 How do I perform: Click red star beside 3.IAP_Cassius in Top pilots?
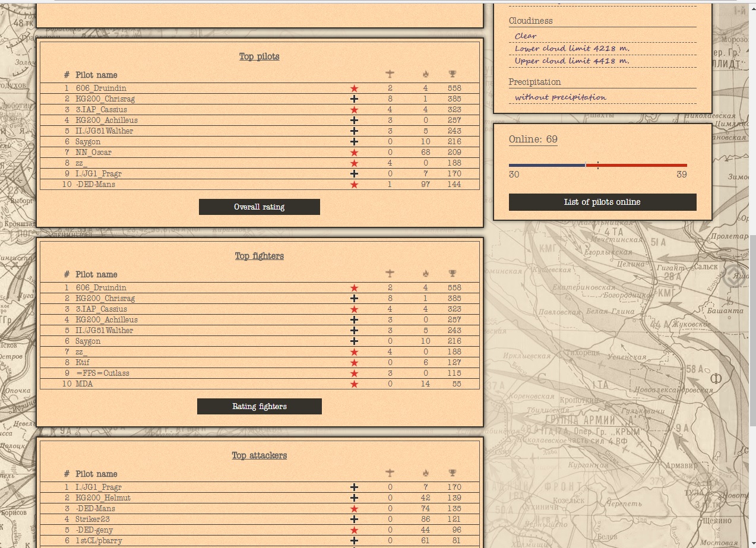click(x=355, y=110)
